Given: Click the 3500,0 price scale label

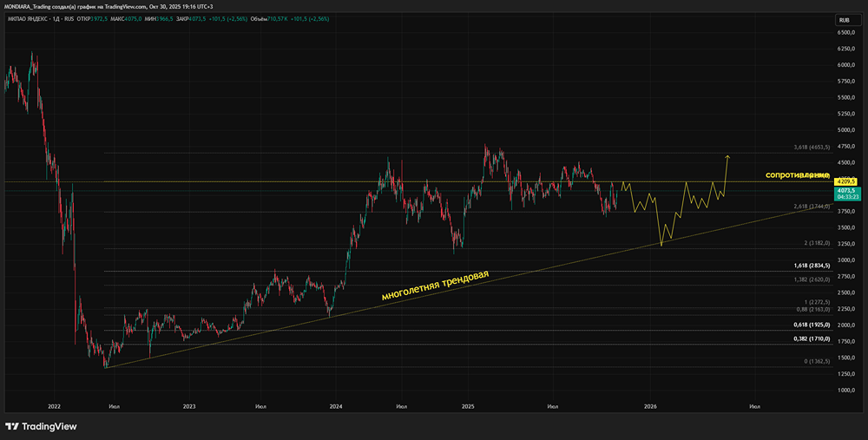Looking at the screenshot, I should pos(847,227).
